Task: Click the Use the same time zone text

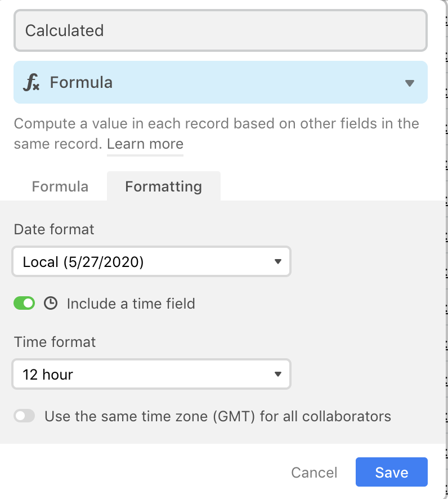Action: click(x=218, y=416)
